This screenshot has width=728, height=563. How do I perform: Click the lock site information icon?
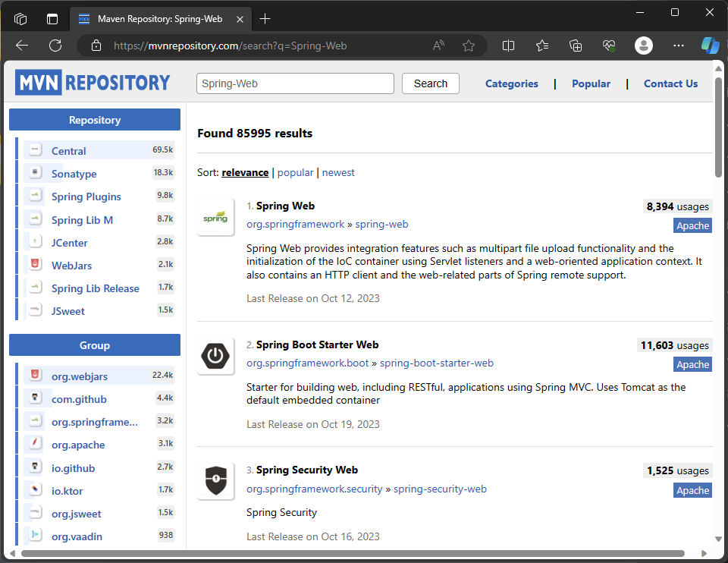[x=96, y=46]
